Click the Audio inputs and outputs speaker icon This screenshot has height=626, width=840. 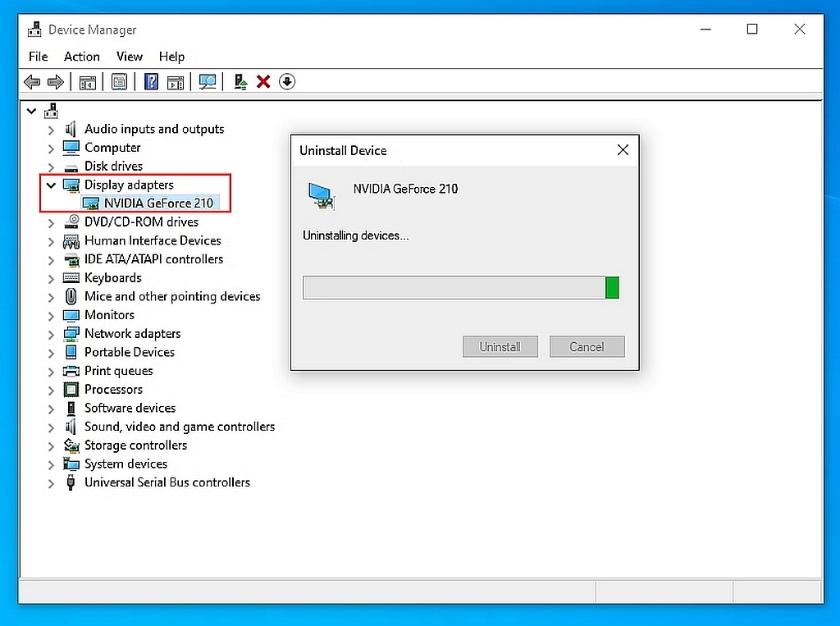pos(71,129)
